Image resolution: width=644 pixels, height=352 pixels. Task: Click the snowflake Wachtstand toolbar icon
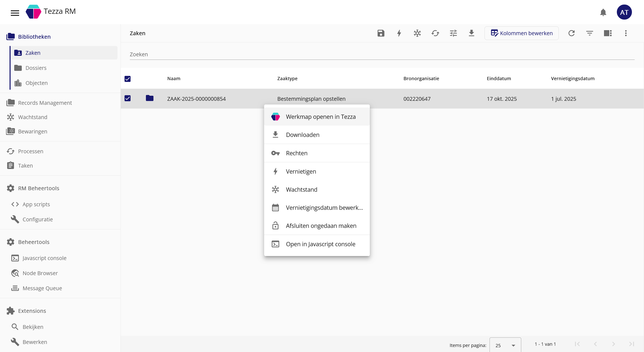pyautogui.click(x=417, y=33)
